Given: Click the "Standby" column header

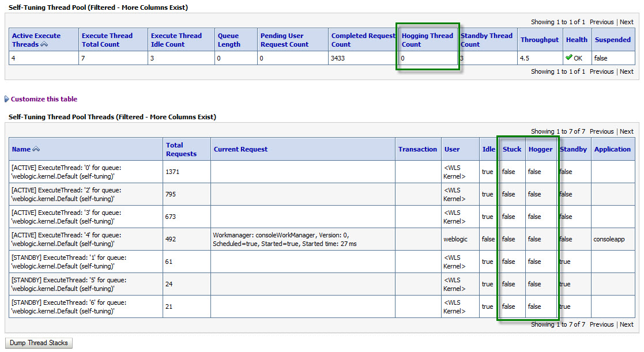Looking at the screenshot, I should 573,149.
